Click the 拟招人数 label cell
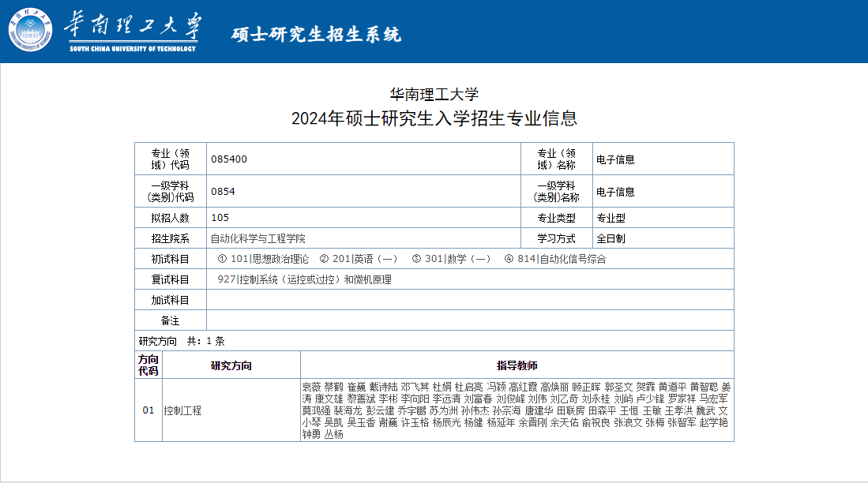Screen dimensions: 868x483 click(x=171, y=218)
